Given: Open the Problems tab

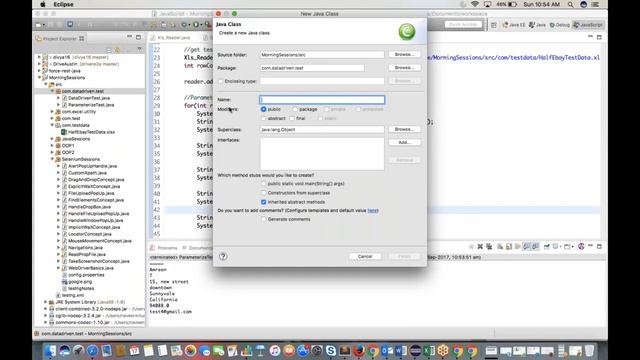Looking at the screenshot, I should click(167, 248).
